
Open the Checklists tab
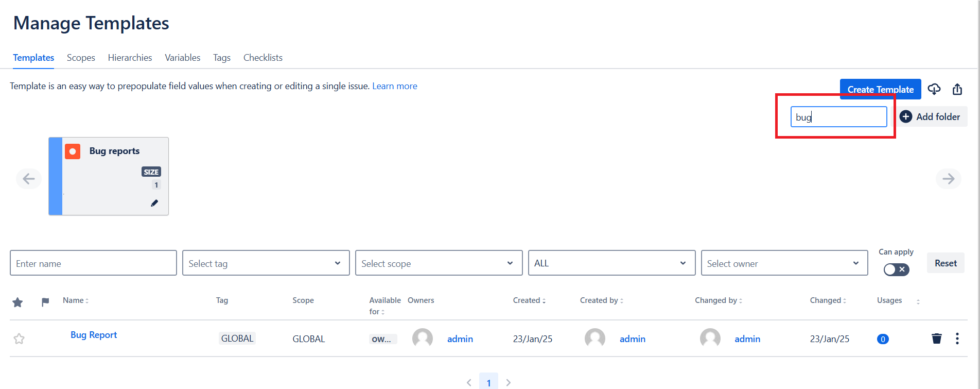tap(262, 58)
